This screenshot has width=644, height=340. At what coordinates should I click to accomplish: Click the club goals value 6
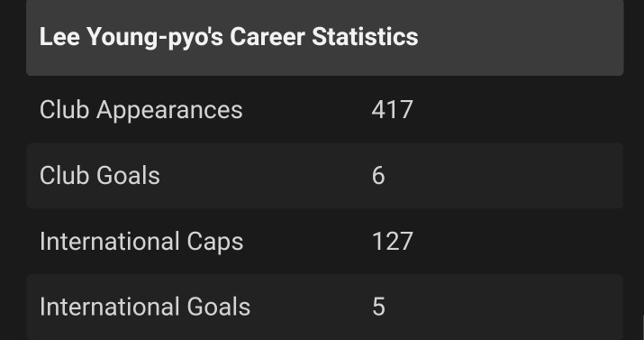(x=378, y=176)
